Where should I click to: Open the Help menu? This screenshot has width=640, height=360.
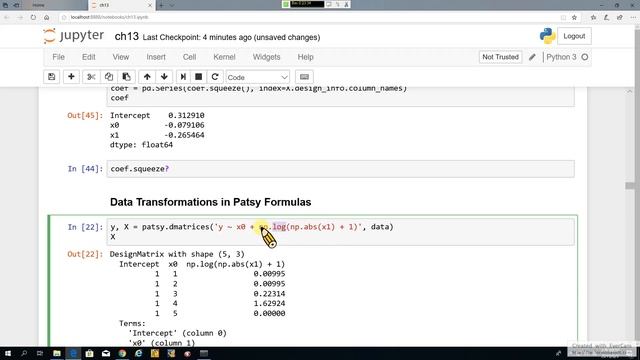coord(305,57)
